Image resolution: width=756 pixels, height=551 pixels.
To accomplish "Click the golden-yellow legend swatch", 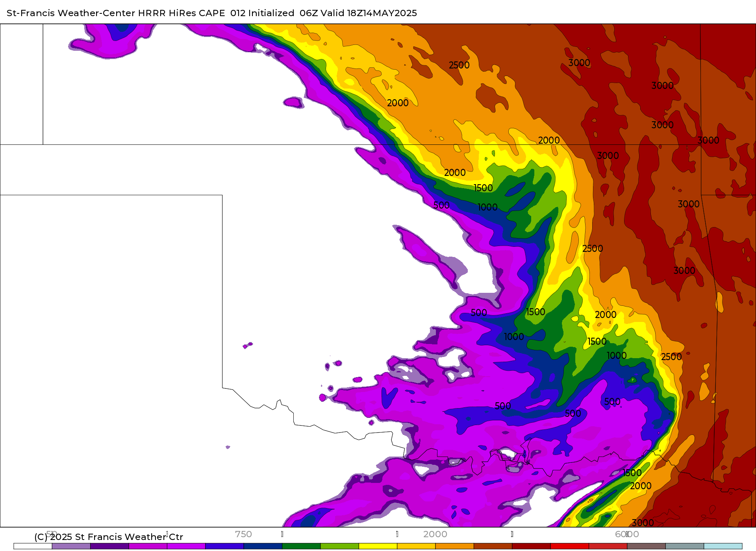I will click(x=416, y=546).
